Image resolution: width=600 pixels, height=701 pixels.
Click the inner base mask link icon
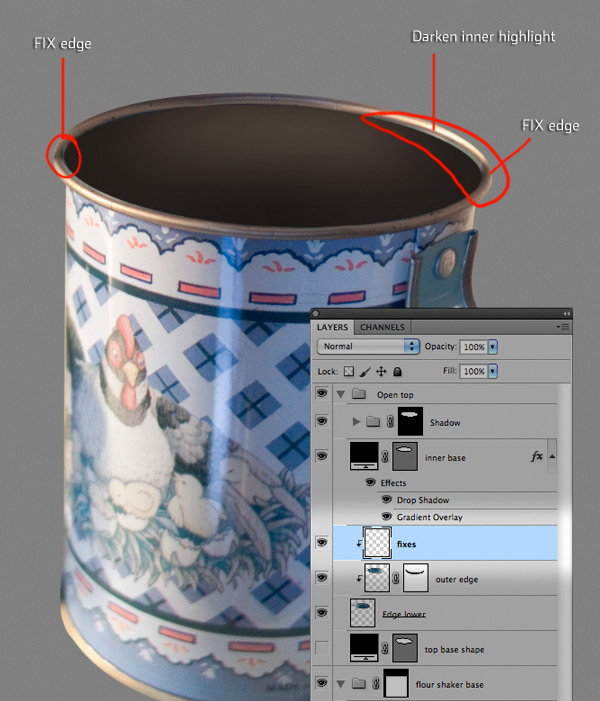[x=385, y=456]
